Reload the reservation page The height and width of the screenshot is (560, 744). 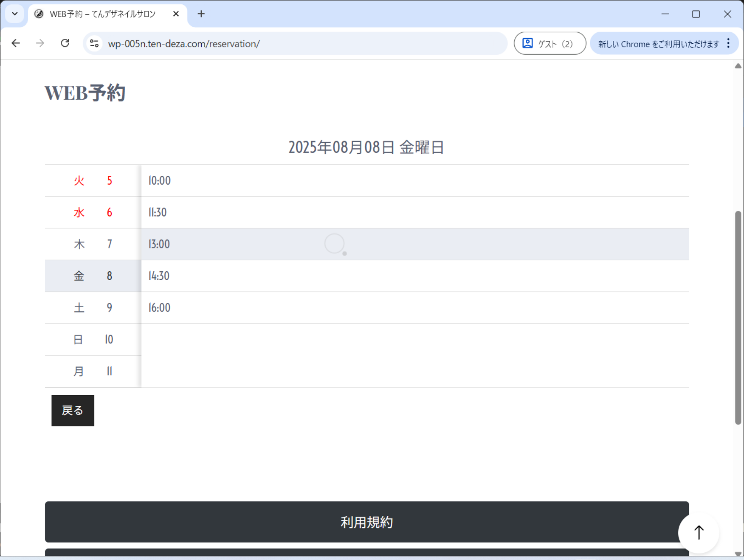(x=65, y=43)
